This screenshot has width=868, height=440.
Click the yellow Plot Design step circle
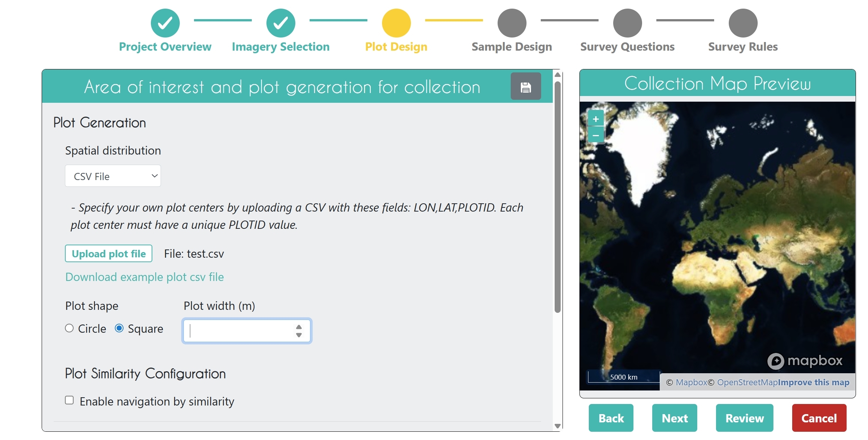[x=396, y=23]
